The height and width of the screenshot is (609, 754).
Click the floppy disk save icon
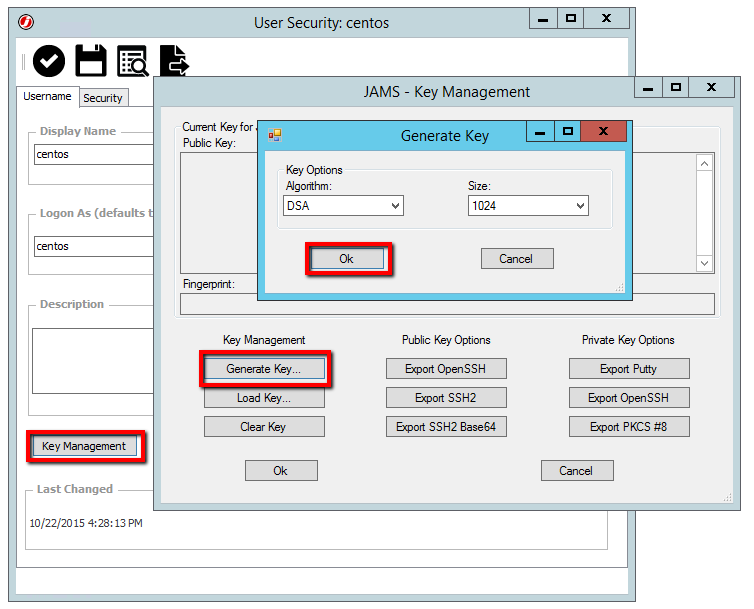[91, 61]
